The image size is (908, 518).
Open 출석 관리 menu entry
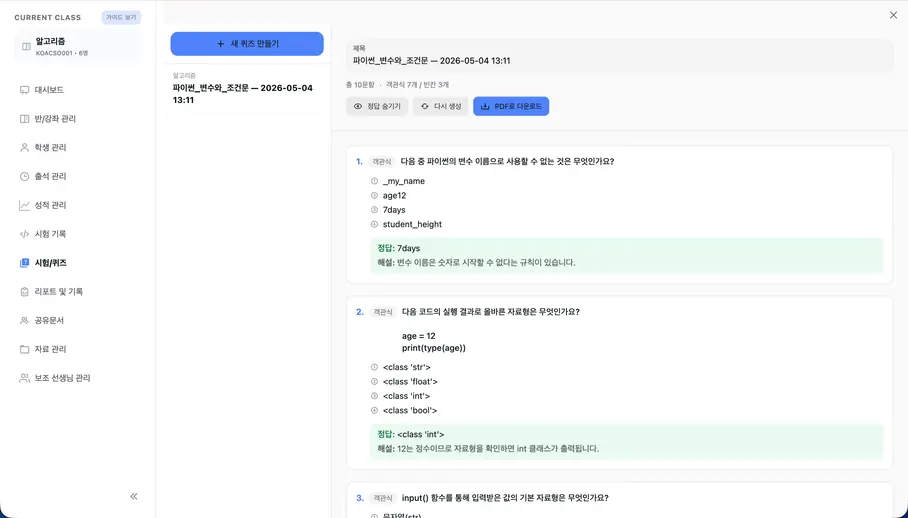click(50, 176)
